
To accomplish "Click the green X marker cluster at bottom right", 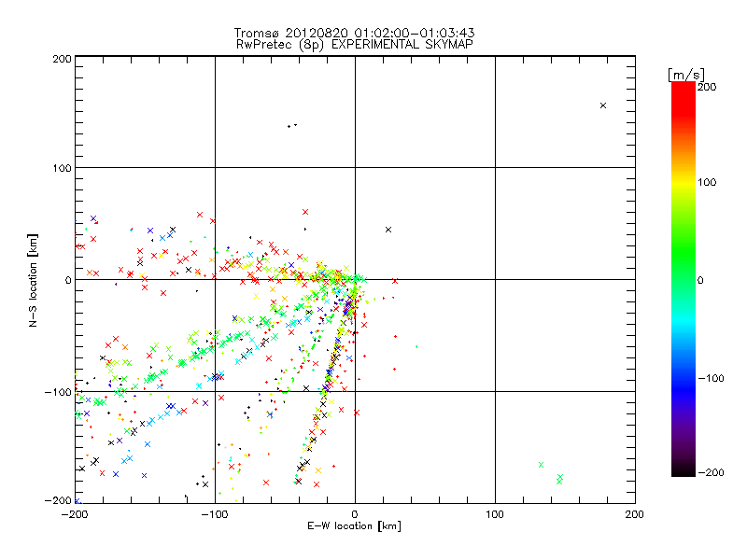I will pyautogui.click(x=558, y=479).
